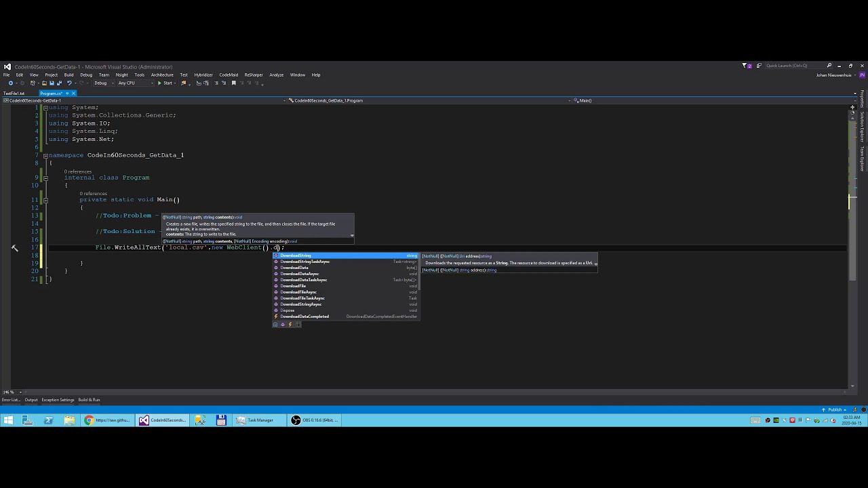The image size is (868, 488).
Task: Open File Explorer from the taskbar
Action: point(69,420)
